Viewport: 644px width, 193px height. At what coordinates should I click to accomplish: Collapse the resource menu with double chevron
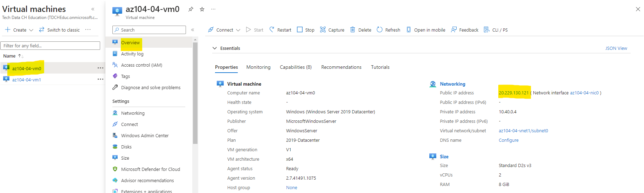coord(193,30)
